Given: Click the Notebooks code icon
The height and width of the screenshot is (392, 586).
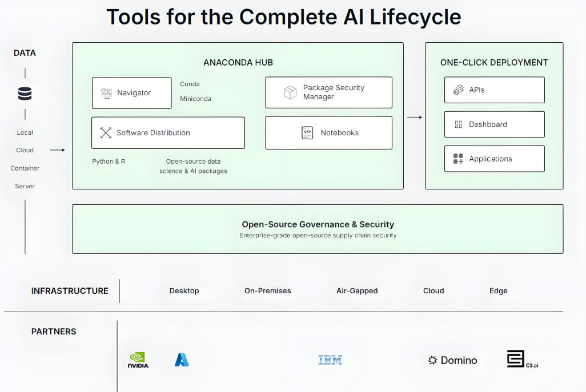Looking at the screenshot, I should [x=307, y=132].
